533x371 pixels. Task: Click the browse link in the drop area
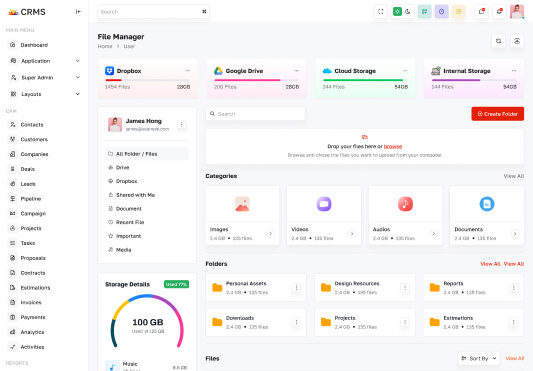pos(393,146)
